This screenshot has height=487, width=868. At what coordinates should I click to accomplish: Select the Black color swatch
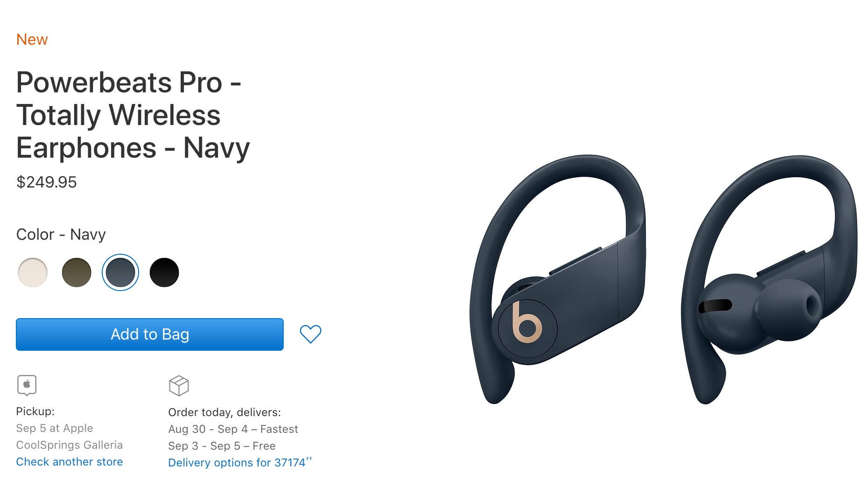(164, 272)
